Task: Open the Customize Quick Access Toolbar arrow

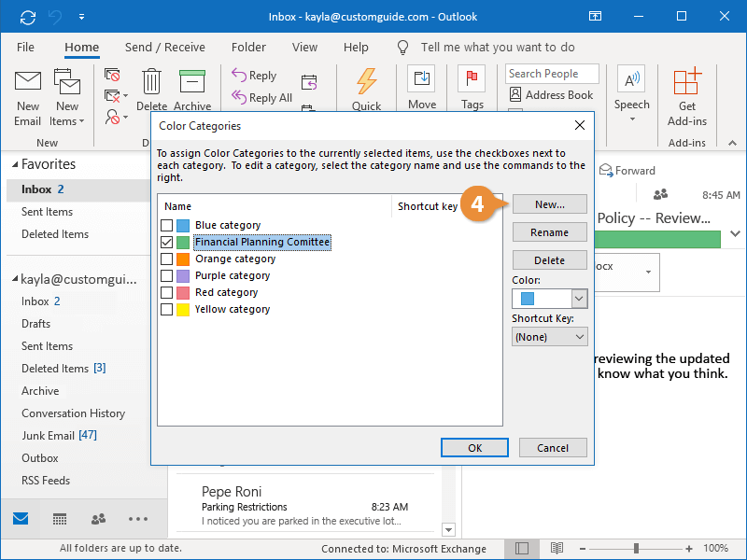Action: tap(81, 17)
